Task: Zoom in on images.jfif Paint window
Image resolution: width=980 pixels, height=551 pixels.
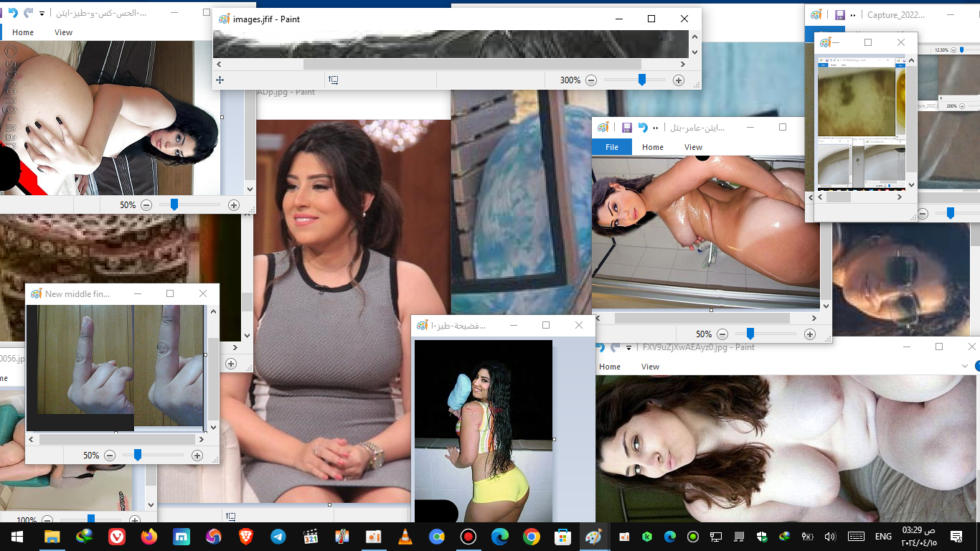Action: 679,80
